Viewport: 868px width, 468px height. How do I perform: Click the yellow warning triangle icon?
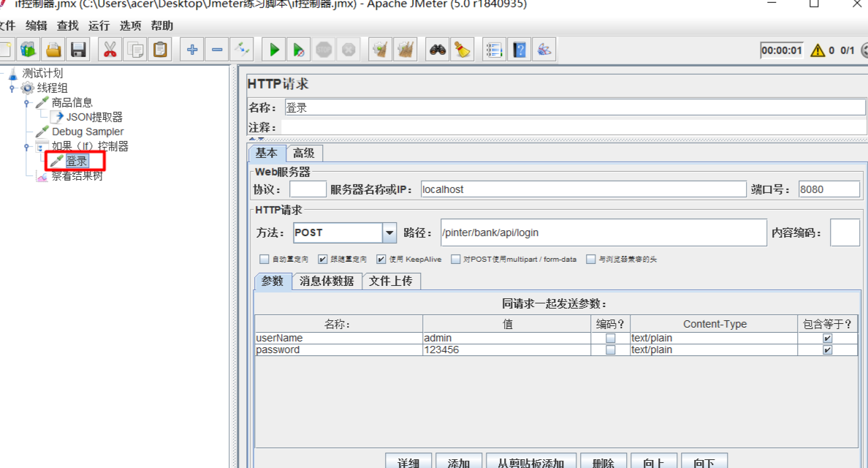point(818,50)
